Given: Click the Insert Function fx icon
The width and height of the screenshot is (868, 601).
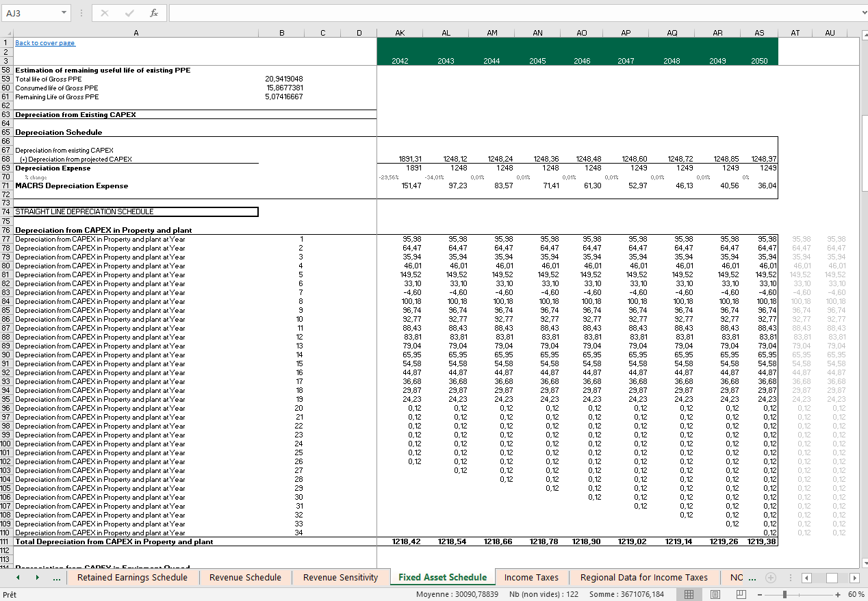Looking at the screenshot, I should pos(154,13).
